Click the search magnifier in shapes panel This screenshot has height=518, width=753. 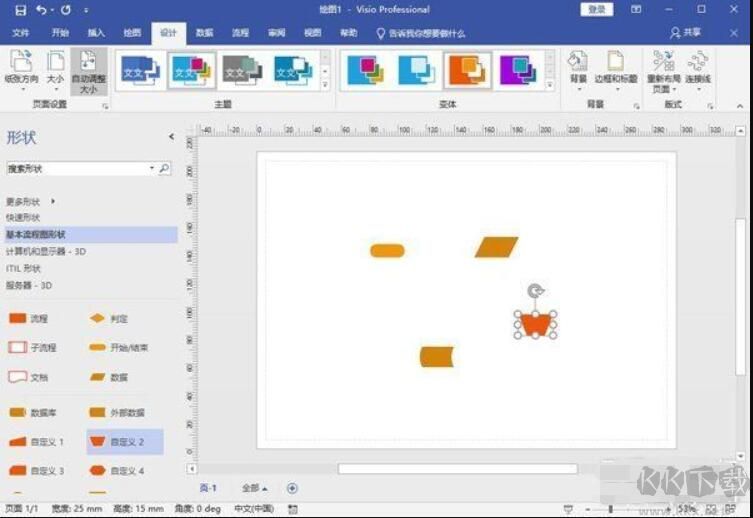pyautogui.click(x=165, y=169)
